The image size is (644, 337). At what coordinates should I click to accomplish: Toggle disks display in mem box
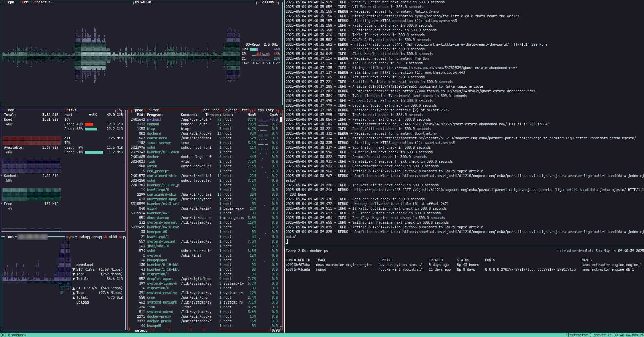point(71,110)
